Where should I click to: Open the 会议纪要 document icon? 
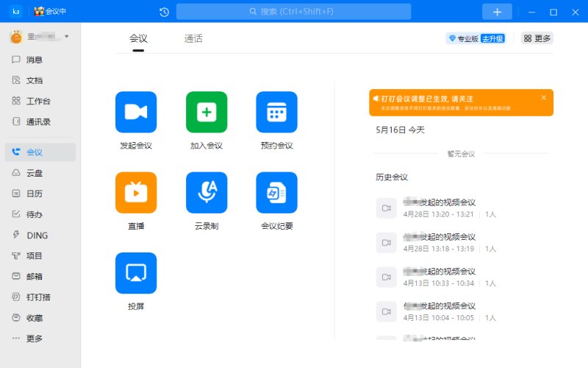[277, 192]
